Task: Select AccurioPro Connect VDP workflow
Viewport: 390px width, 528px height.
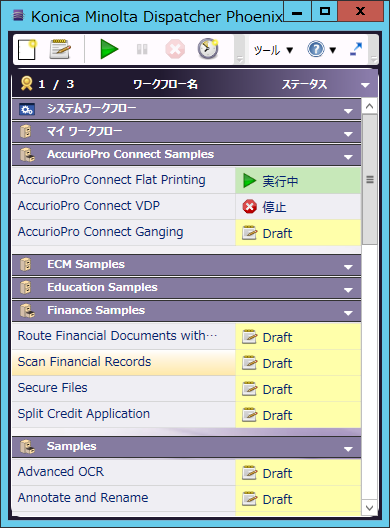Action: tap(124, 206)
